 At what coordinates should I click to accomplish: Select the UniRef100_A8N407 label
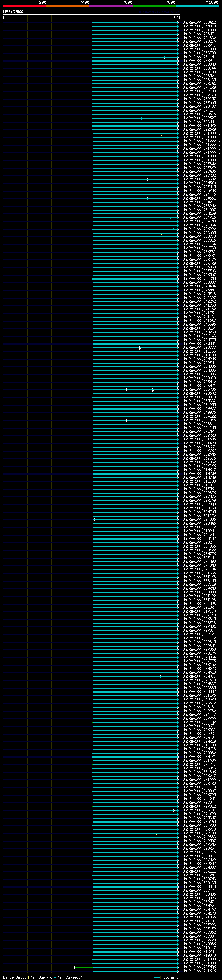pyautogui.click(x=199, y=909)
